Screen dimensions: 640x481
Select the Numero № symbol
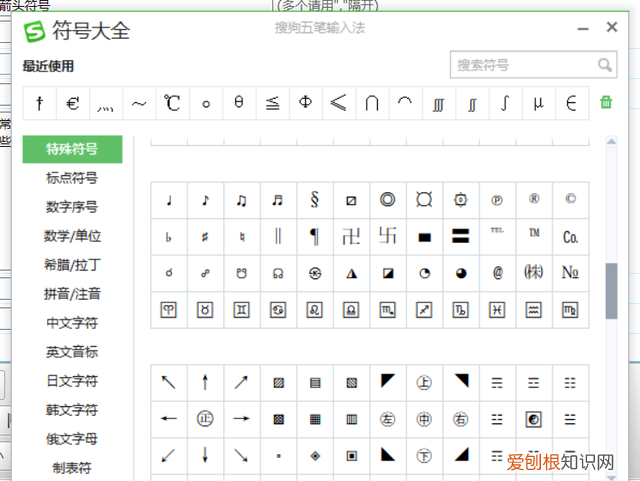pos(570,273)
